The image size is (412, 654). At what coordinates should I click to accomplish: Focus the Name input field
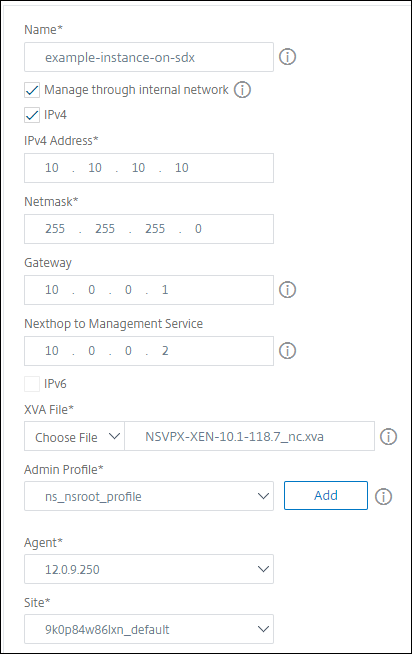[149, 57]
